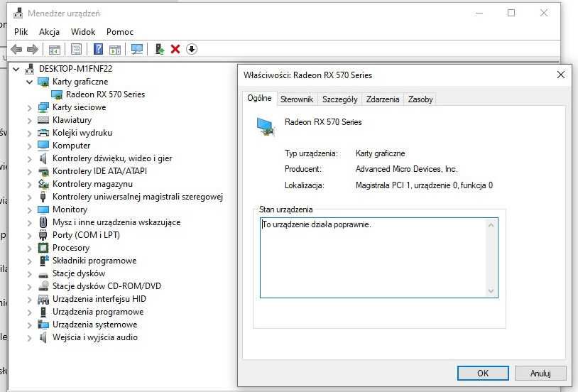Click the Karty graficzne display adapter icon

[x=43, y=82]
